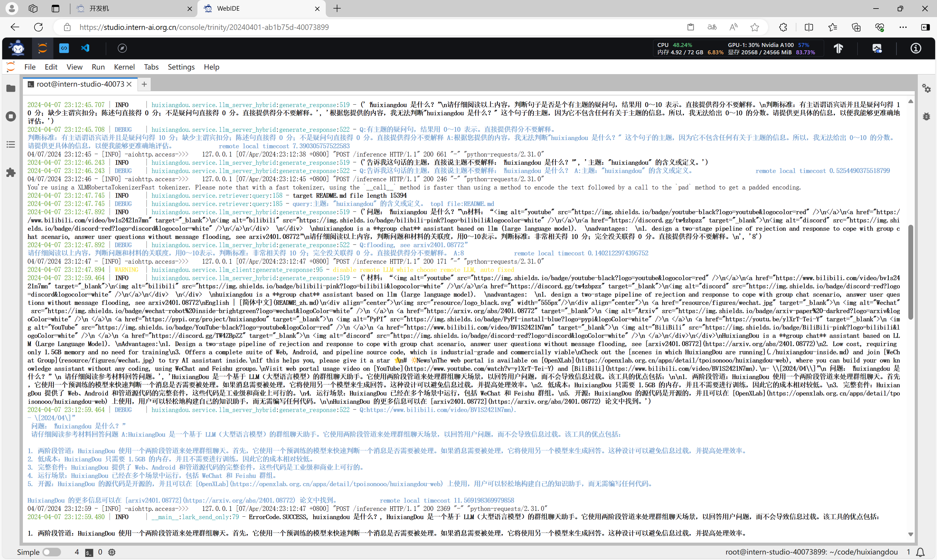This screenshot has width=937, height=560.
Task: Open browser extensions puzzle icon
Action: click(x=783, y=27)
